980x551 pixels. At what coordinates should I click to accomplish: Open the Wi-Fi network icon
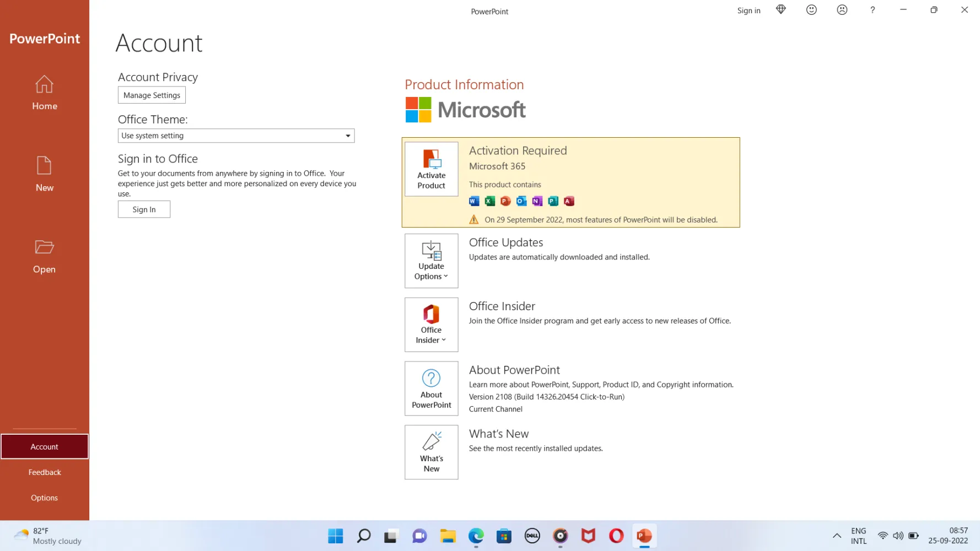click(883, 536)
